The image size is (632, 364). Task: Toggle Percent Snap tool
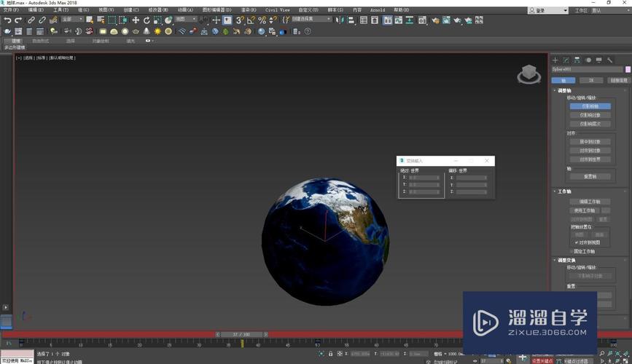(262, 20)
